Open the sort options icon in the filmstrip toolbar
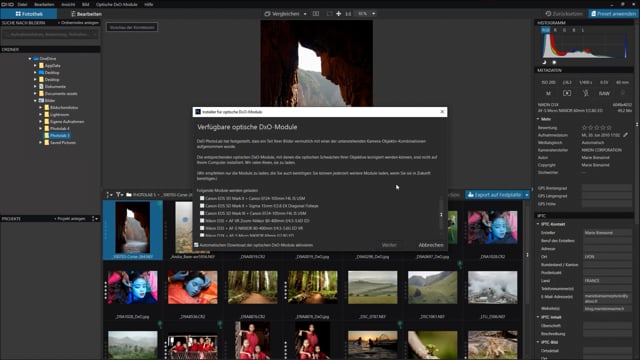 point(109,195)
